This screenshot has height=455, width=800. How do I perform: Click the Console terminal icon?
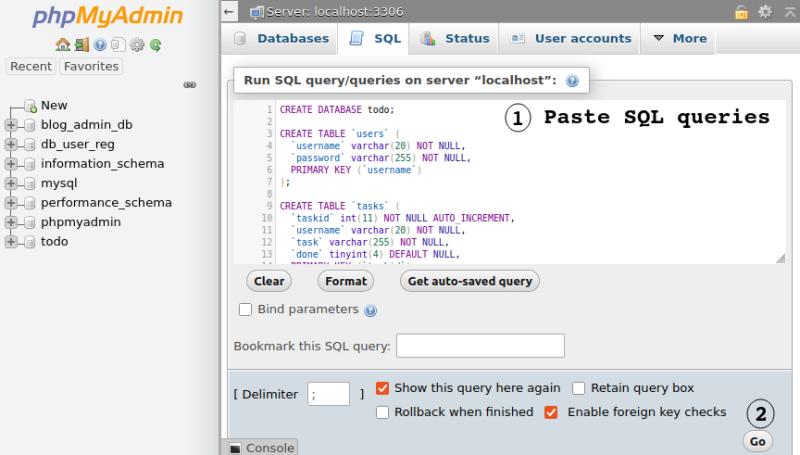click(235, 448)
